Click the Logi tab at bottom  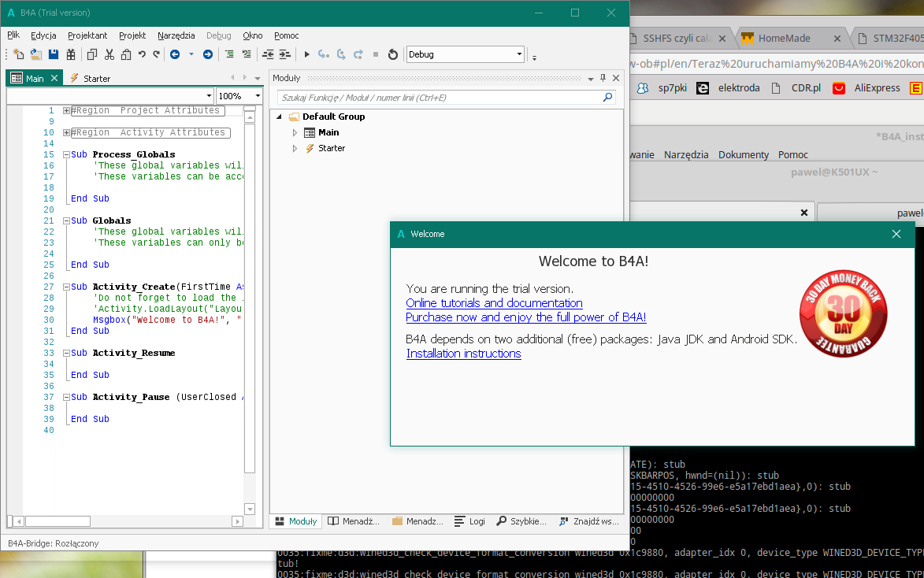[470, 521]
